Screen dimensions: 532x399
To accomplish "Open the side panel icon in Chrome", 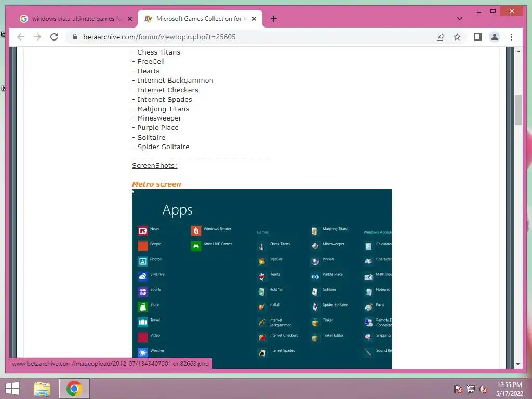I will [x=478, y=37].
